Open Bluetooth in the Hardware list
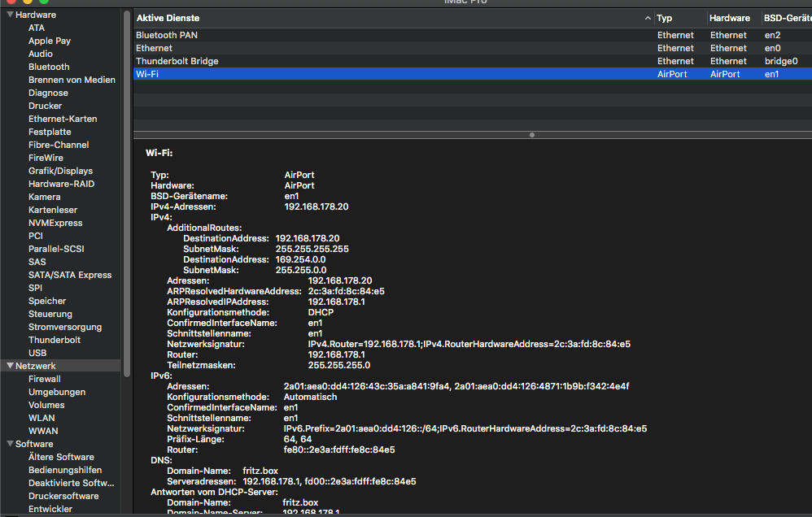The height and width of the screenshot is (517, 812). point(49,67)
